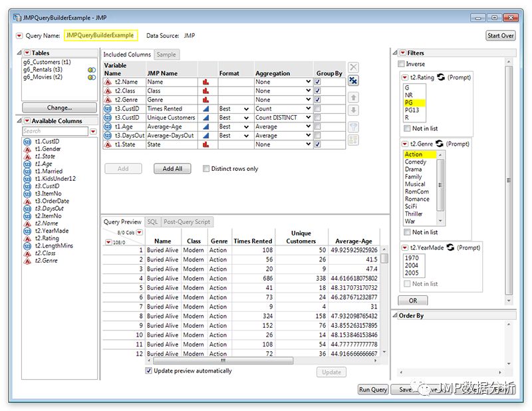Toggle Group By checkbox for t2.Class

[317, 90]
